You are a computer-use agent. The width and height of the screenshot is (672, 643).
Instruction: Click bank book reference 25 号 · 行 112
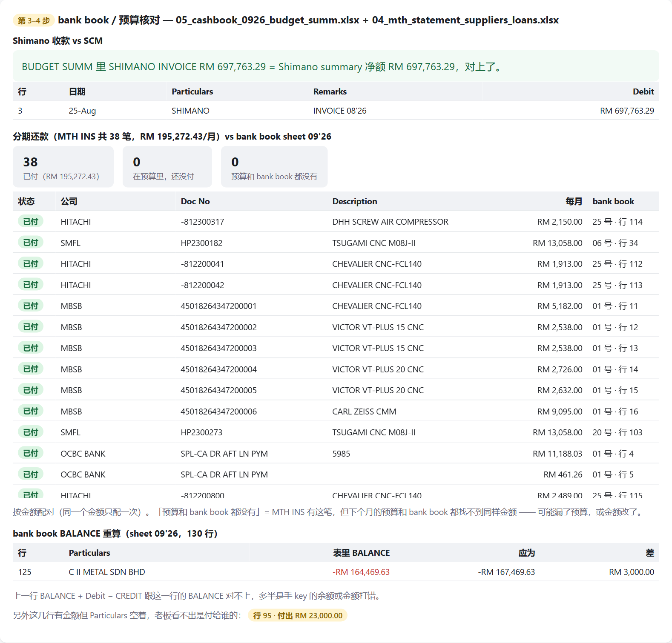point(617,264)
